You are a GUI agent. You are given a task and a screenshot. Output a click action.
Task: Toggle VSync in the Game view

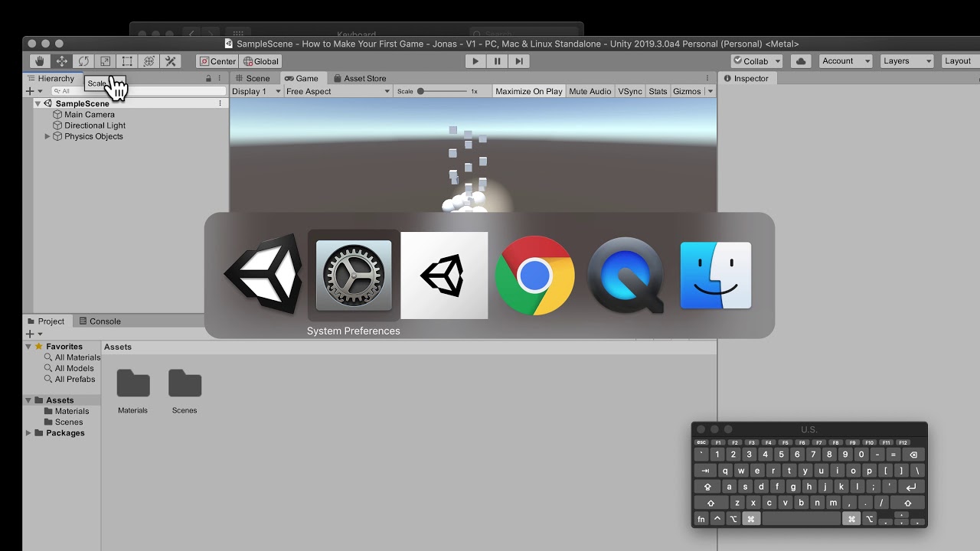[630, 91]
